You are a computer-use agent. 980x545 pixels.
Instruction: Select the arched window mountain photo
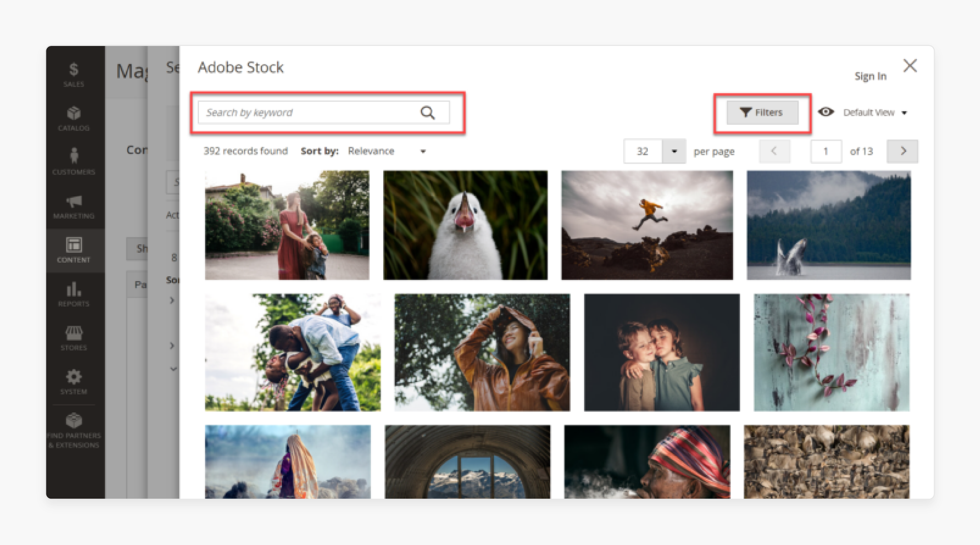[x=467, y=462]
